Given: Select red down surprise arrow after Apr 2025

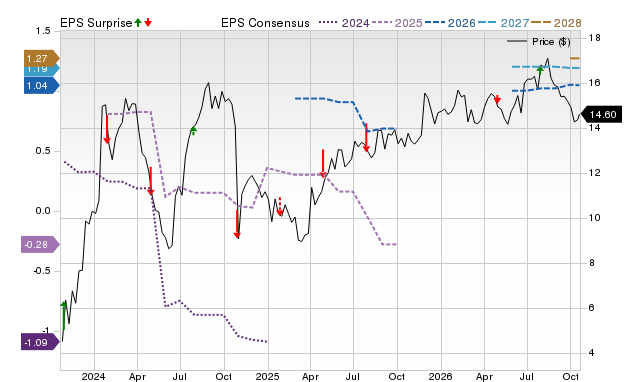Looking at the screenshot, I should click(x=323, y=163).
